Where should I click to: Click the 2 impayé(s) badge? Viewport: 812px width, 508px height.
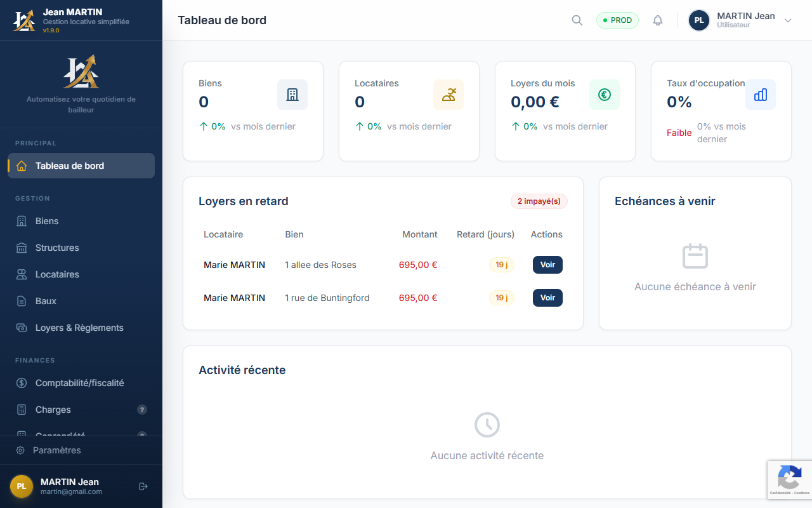tap(539, 201)
